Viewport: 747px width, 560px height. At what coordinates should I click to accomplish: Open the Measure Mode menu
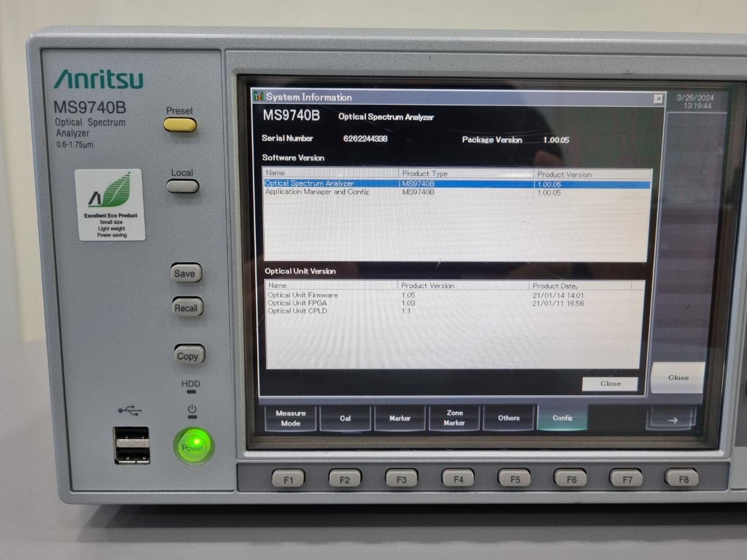point(291,418)
